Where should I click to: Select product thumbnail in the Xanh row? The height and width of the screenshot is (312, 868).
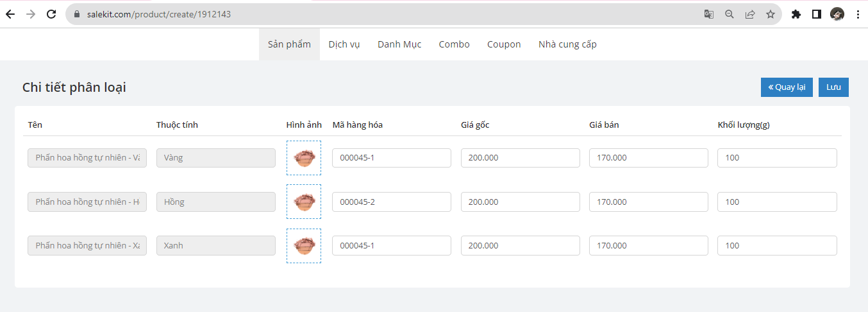point(304,246)
